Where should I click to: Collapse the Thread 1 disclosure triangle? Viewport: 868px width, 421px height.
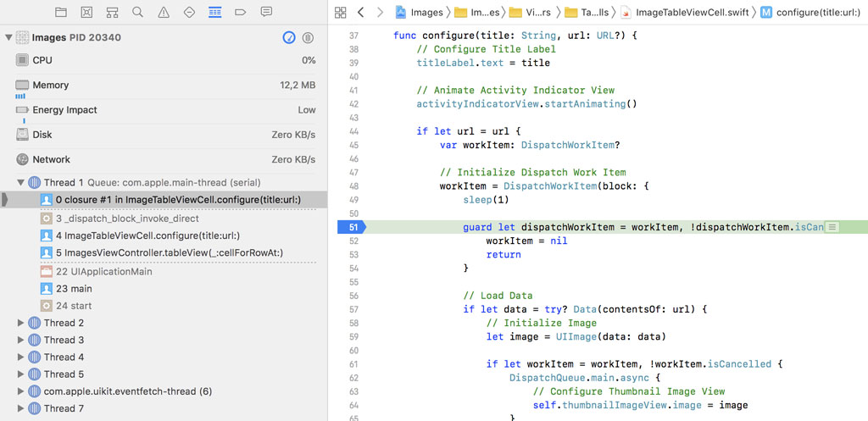point(21,183)
